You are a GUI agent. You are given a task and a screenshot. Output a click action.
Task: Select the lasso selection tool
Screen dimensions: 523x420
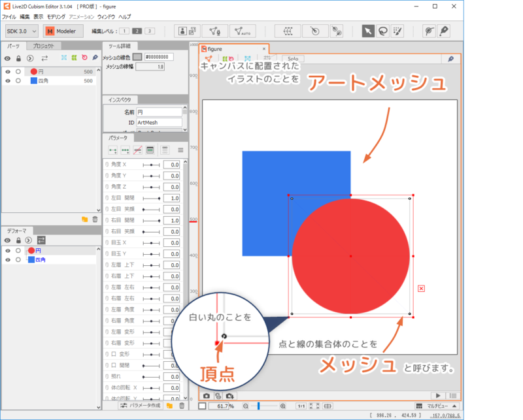tap(382, 31)
